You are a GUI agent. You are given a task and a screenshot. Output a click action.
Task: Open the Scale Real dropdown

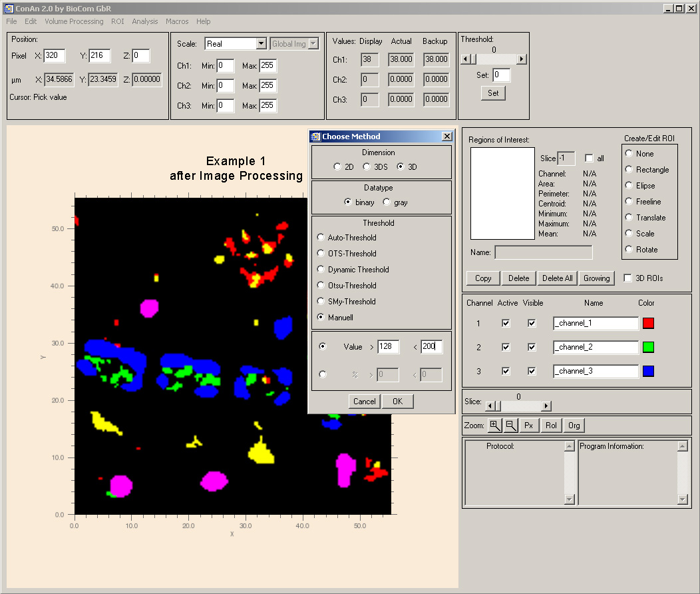(x=260, y=44)
